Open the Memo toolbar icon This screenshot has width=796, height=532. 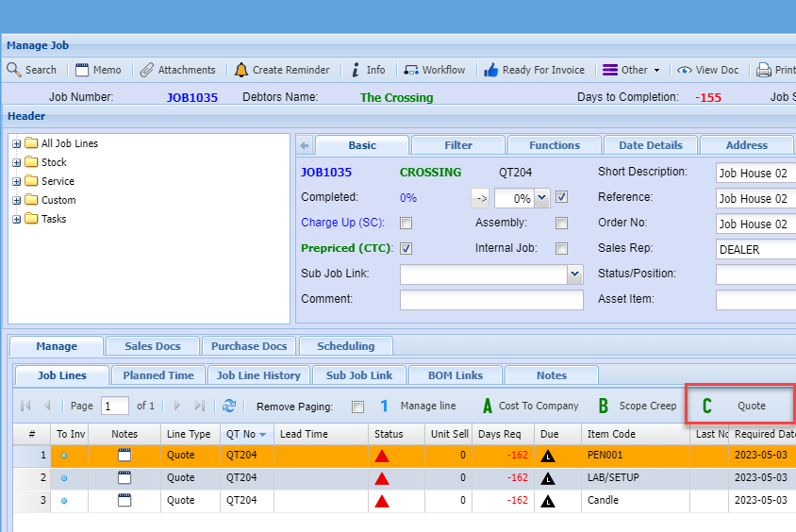pos(82,70)
